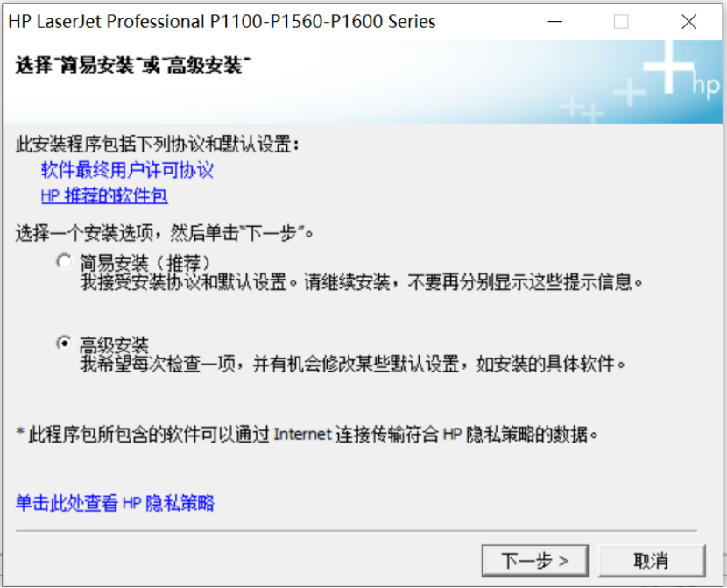The height and width of the screenshot is (588, 727).
Task: Click the 取消 button
Action: (x=652, y=561)
